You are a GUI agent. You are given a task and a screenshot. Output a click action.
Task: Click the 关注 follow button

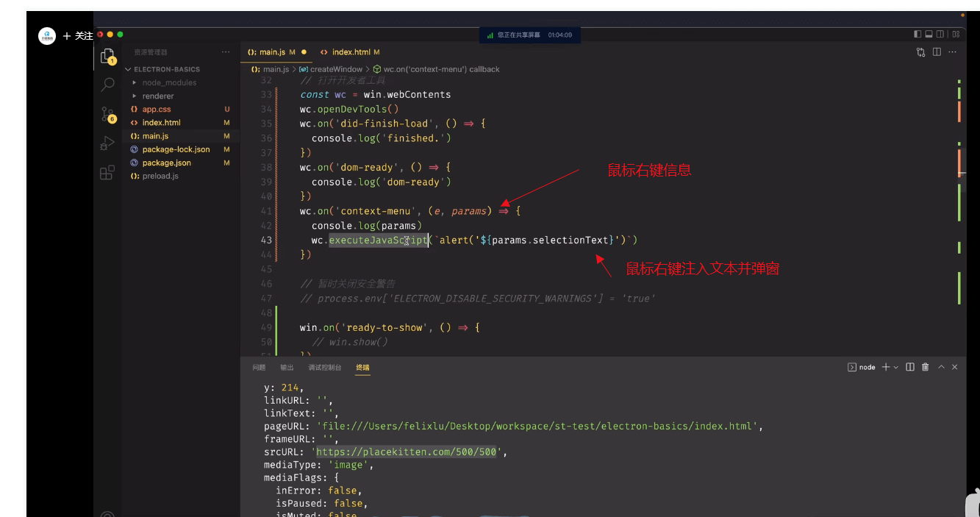[78, 35]
